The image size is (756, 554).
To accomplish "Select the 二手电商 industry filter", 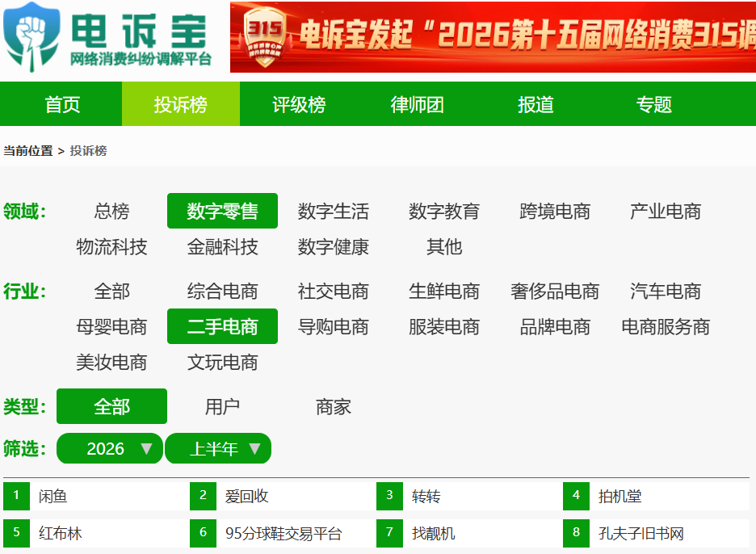I will click(222, 327).
